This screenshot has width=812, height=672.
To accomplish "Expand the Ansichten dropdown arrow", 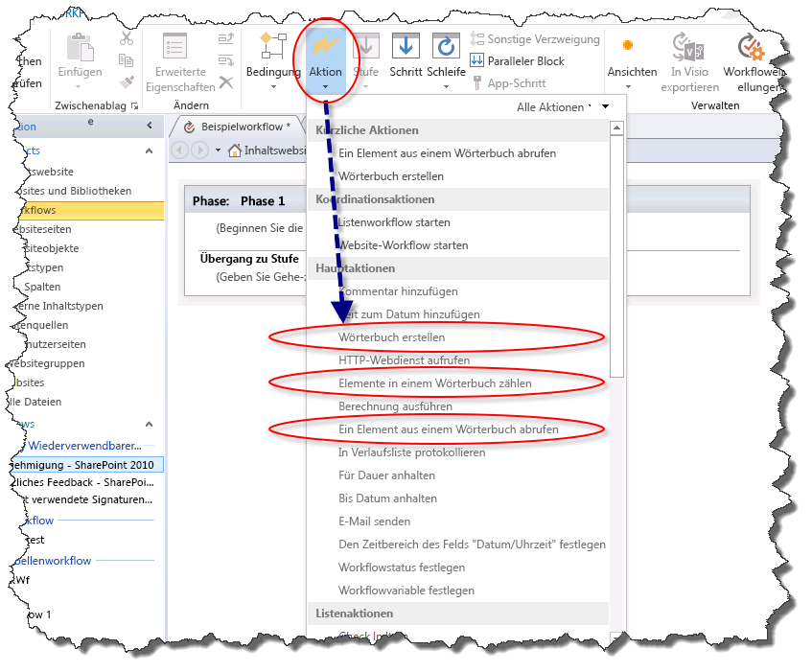I will (628, 86).
